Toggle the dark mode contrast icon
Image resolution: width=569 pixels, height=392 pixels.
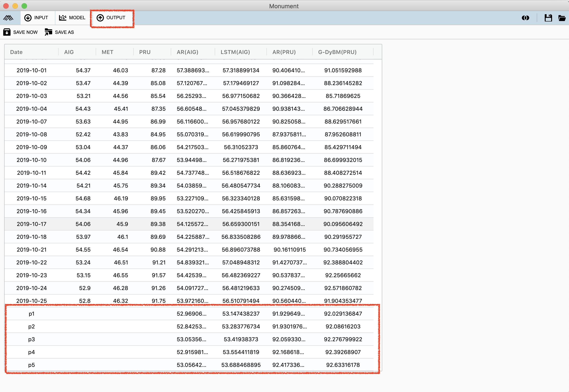525,18
